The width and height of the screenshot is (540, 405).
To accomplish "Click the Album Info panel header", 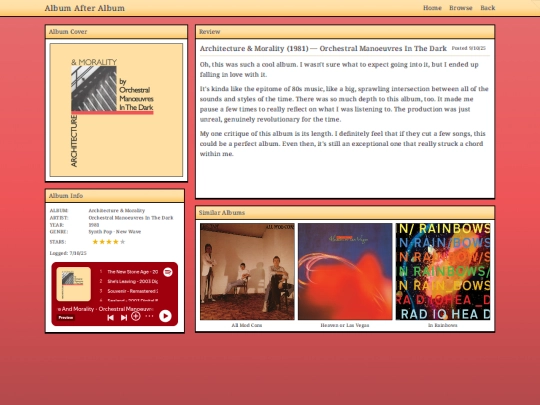I will coord(115,196).
